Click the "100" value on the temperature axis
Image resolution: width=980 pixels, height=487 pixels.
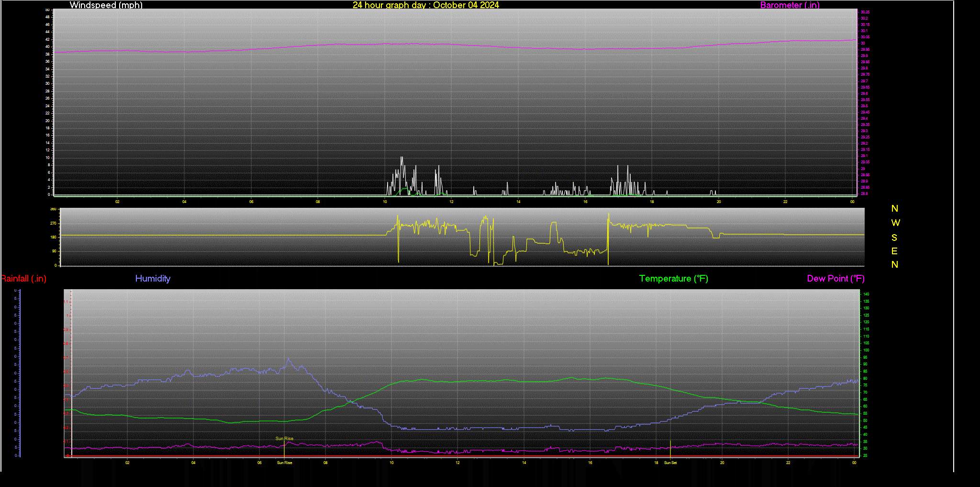click(866, 350)
